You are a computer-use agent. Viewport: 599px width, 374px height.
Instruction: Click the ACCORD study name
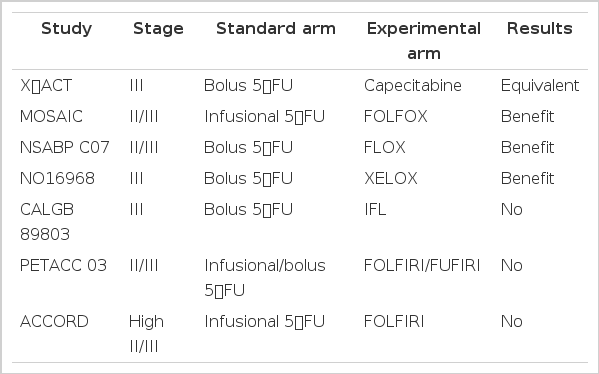coord(54,322)
